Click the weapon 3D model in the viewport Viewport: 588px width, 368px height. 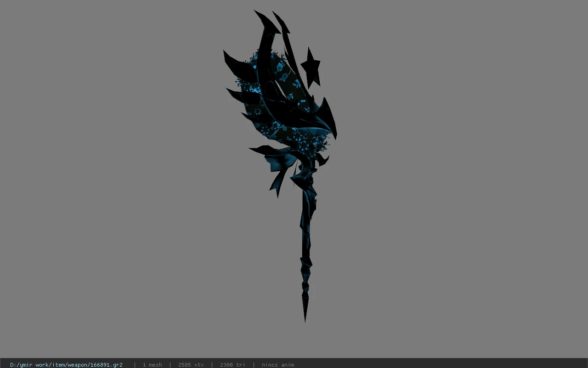point(280,166)
